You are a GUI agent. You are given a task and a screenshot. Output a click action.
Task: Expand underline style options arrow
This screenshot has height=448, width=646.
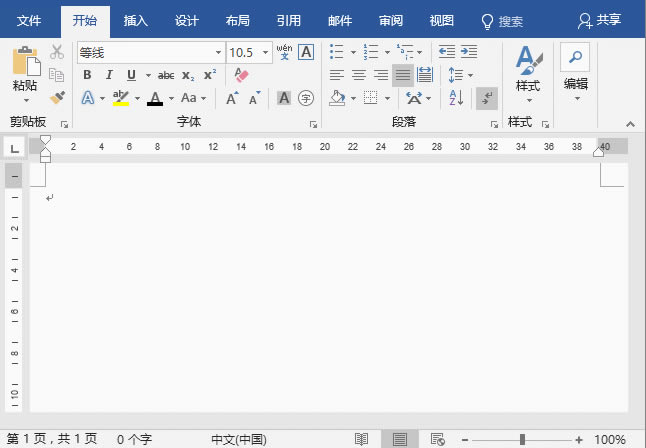point(148,75)
